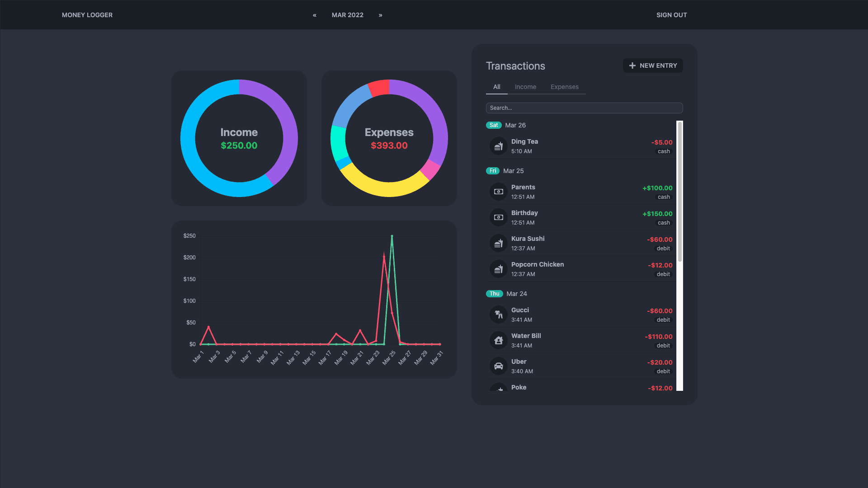The image size is (868, 488).
Task: Open the Popcorn Chicken transaction
Action: click(581, 269)
